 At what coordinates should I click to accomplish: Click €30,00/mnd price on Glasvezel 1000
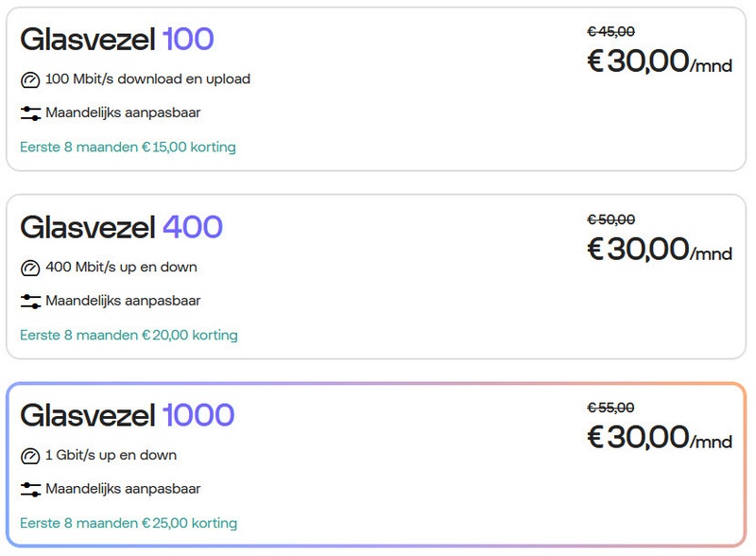[x=660, y=437]
